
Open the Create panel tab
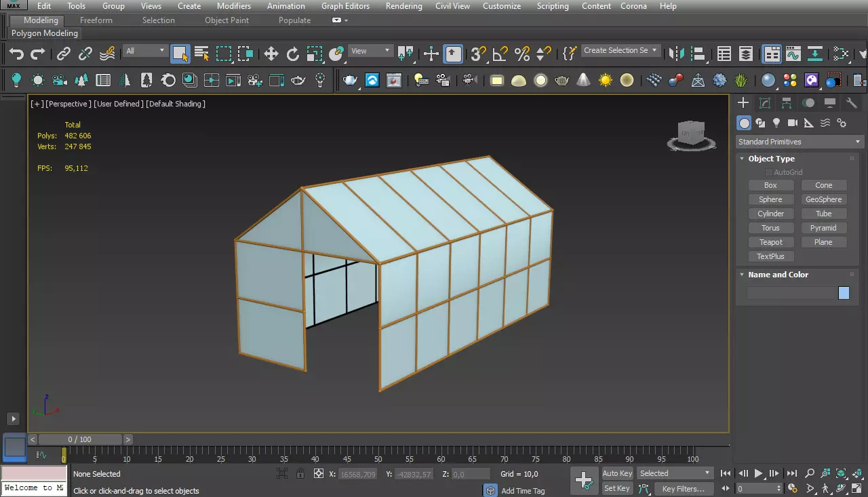pyautogui.click(x=744, y=103)
